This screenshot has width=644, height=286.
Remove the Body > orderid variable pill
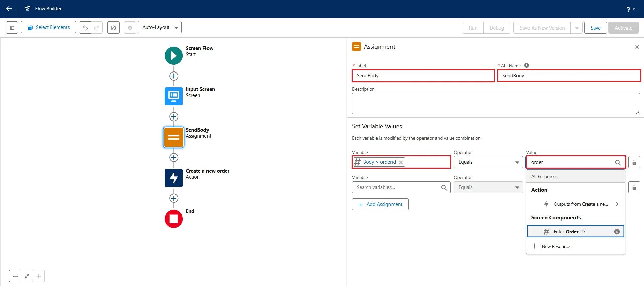coord(401,162)
